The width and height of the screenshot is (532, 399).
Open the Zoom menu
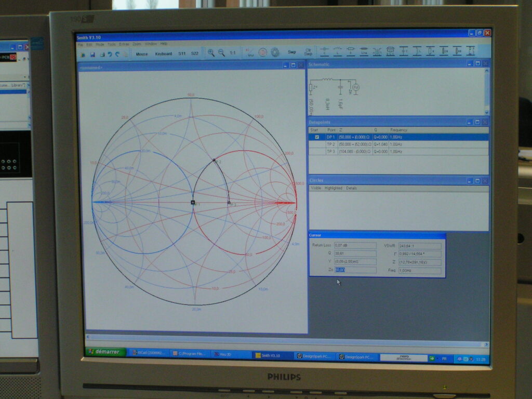tap(136, 44)
